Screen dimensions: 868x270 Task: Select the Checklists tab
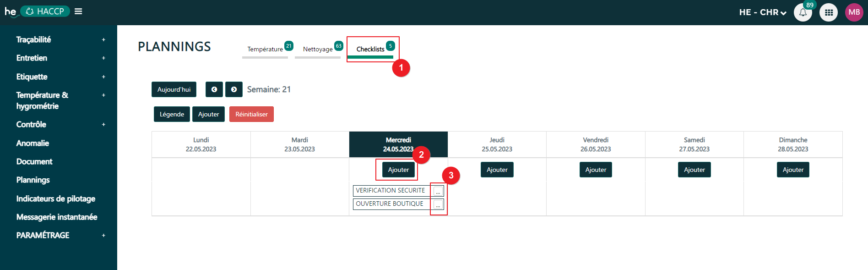pos(370,50)
